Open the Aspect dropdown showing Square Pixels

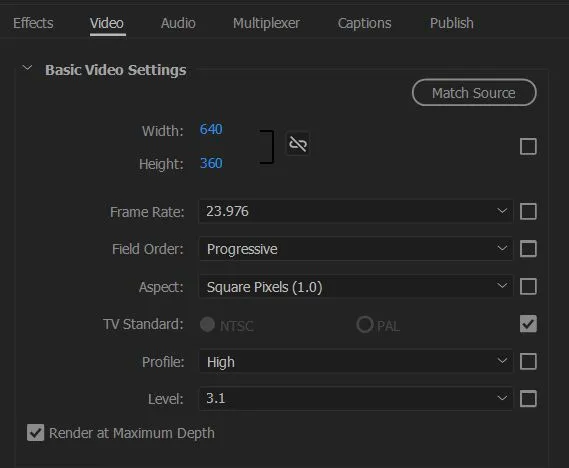356,287
